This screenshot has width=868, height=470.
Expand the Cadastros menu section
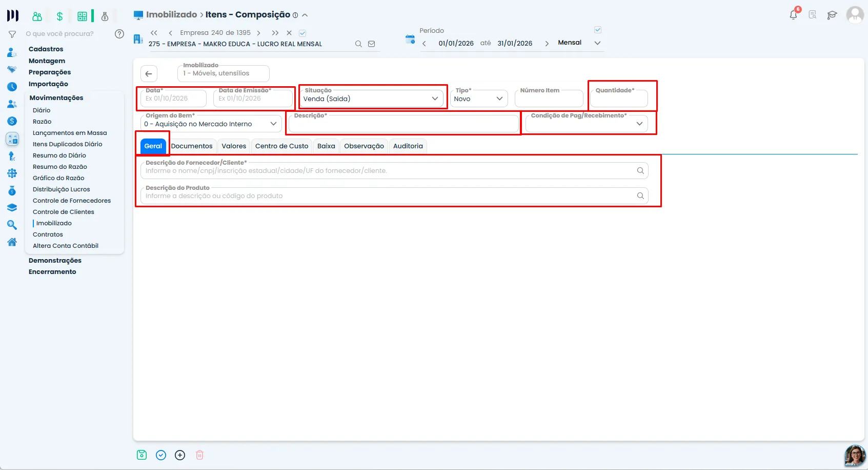tap(46, 49)
